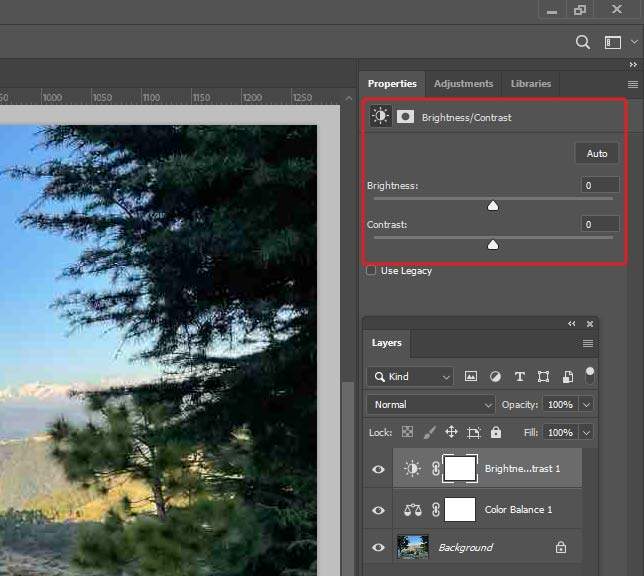Filter layers by pixel image icon
The width and height of the screenshot is (644, 576).
click(471, 376)
